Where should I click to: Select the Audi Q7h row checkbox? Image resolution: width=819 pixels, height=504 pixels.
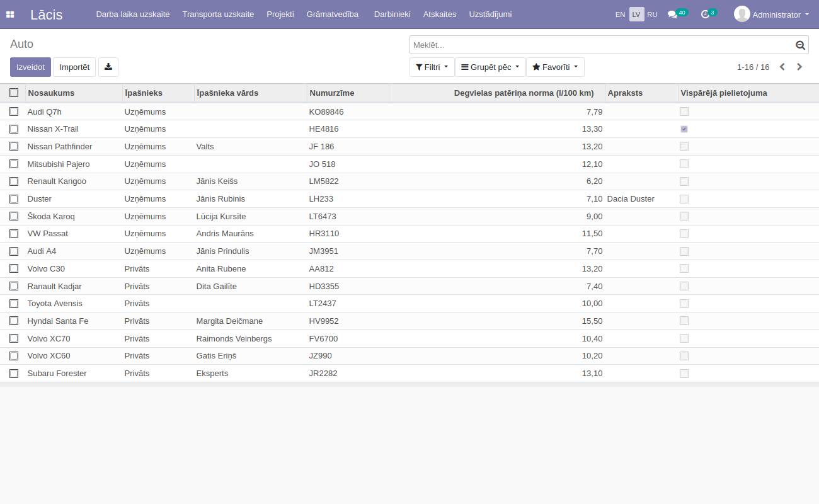[14, 112]
